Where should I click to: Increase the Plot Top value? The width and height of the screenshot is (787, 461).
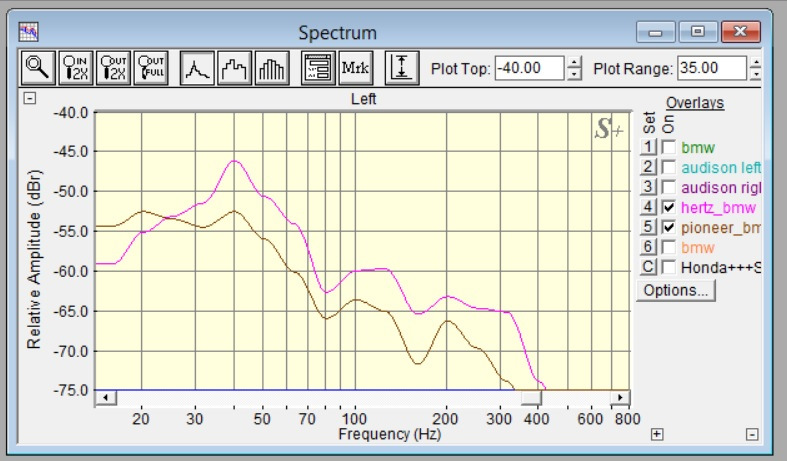pos(574,62)
